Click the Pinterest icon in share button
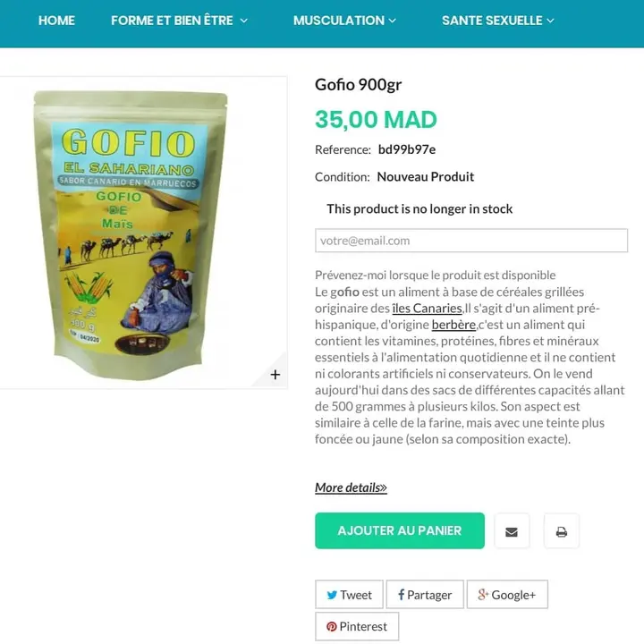Viewport: 644px width, 644px height. tap(332, 626)
